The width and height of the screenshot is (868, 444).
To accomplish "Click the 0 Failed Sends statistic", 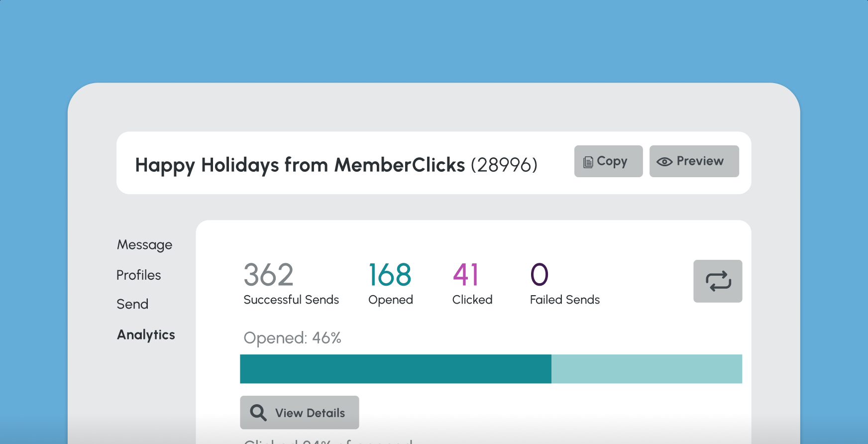I will tap(539, 275).
